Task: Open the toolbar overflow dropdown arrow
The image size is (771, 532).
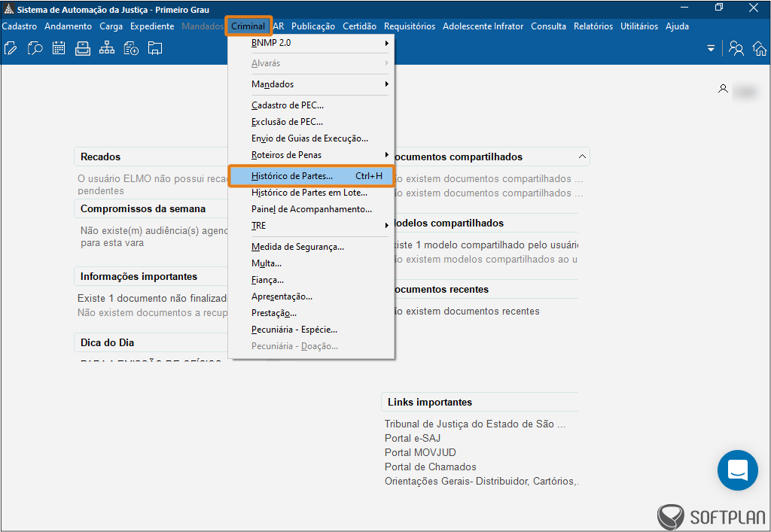Action: [711, 49]
